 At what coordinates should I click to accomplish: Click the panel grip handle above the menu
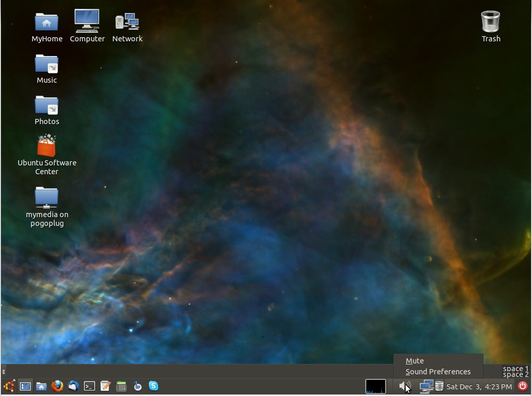[x=4, y=372]
